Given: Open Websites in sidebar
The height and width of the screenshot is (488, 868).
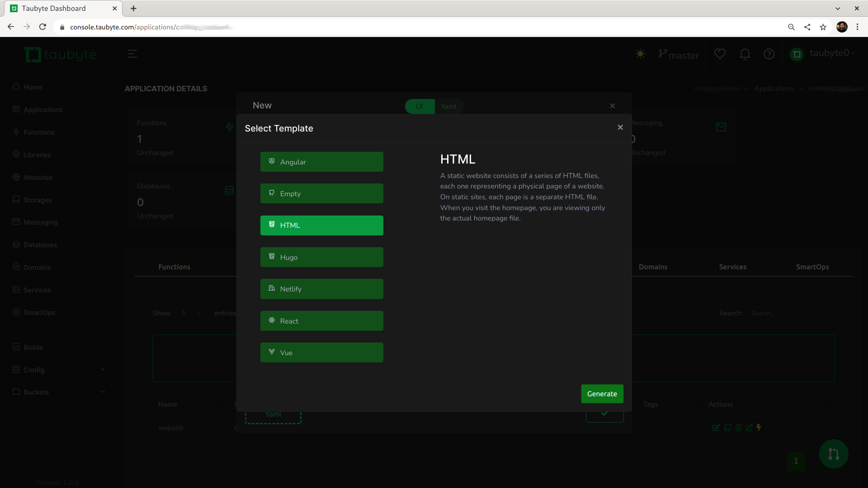Looking at the screenshot, I should pyautogui.click(x=33, y=177).
